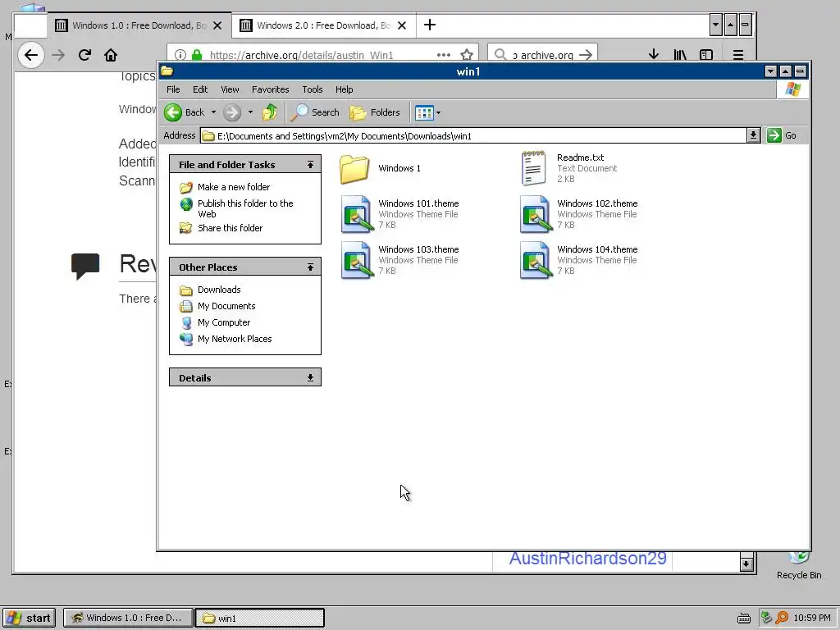Bookmark this page with star icon
Screen dimensions: 840x630
point(467,55)
